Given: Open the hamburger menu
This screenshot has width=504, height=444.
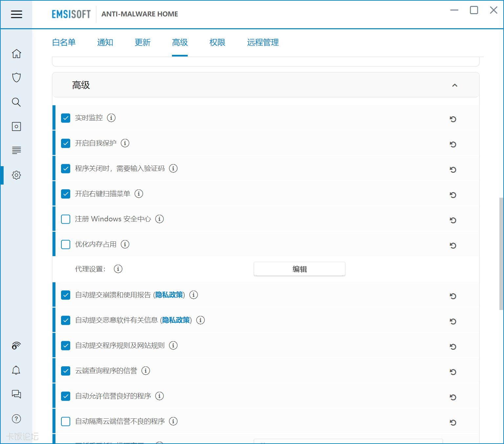Looking at the screenshot, I should point(16,14).
